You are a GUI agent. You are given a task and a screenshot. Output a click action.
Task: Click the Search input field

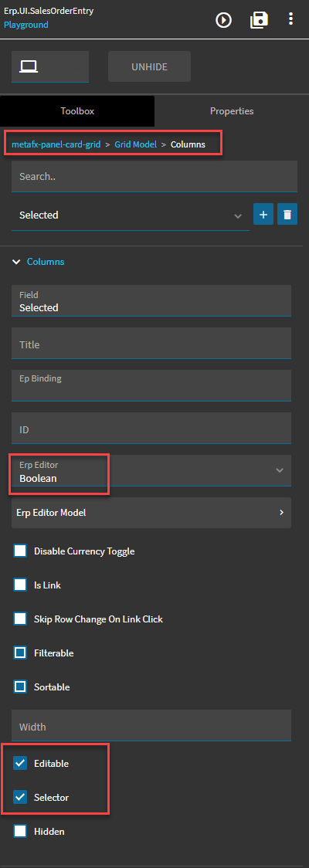[x=154, y=177]
